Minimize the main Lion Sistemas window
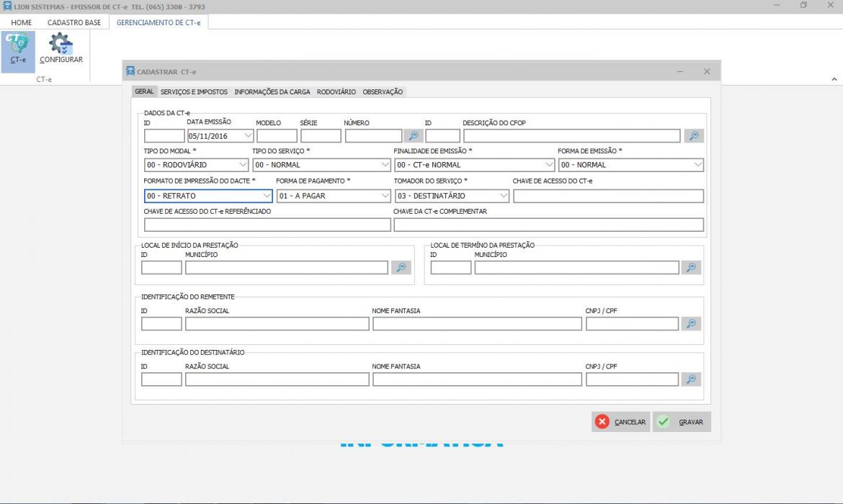Viewport: 843px width, 504px height. click(x=776, y=5)
